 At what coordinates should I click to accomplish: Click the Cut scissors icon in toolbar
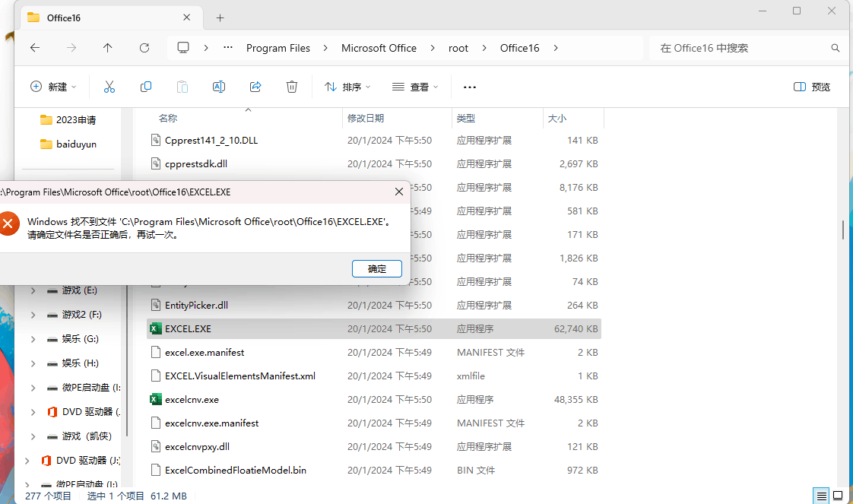pyautogui.click(x=109, y=87)
